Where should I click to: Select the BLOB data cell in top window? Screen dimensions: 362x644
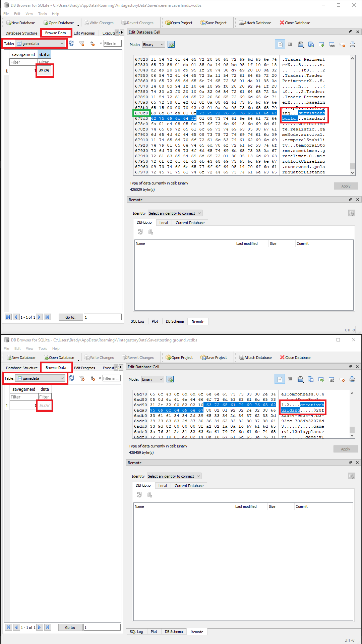click(x=44, y=71)
